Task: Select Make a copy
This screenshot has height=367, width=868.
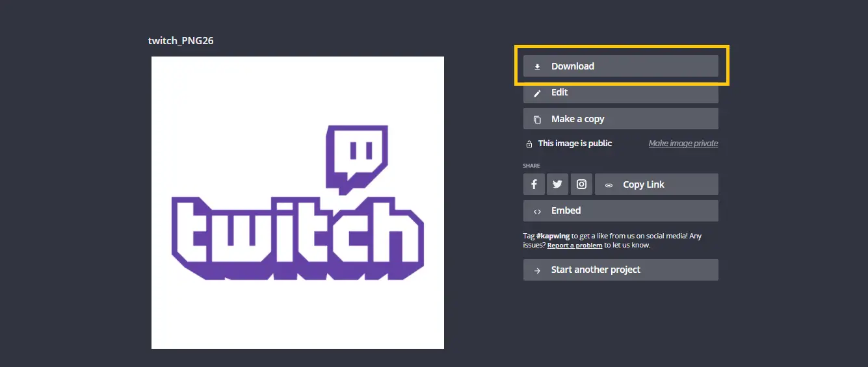Action: click(620, 119)
